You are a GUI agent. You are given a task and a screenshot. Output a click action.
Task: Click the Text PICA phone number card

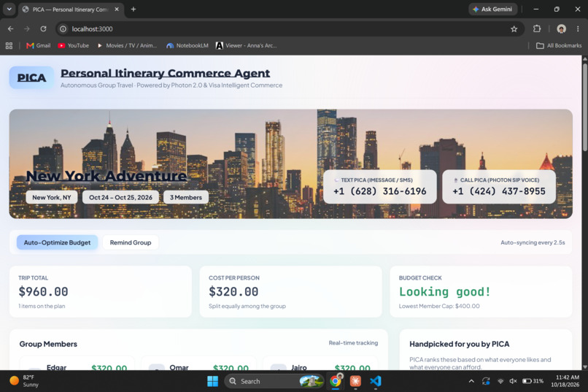pyautogui.click(x=380, y=187)
